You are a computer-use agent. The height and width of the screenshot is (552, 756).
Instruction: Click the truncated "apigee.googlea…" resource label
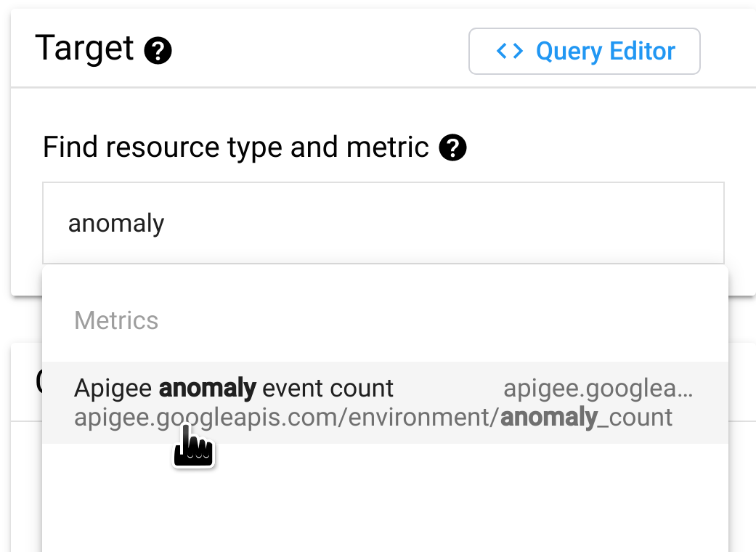(598, 389)
